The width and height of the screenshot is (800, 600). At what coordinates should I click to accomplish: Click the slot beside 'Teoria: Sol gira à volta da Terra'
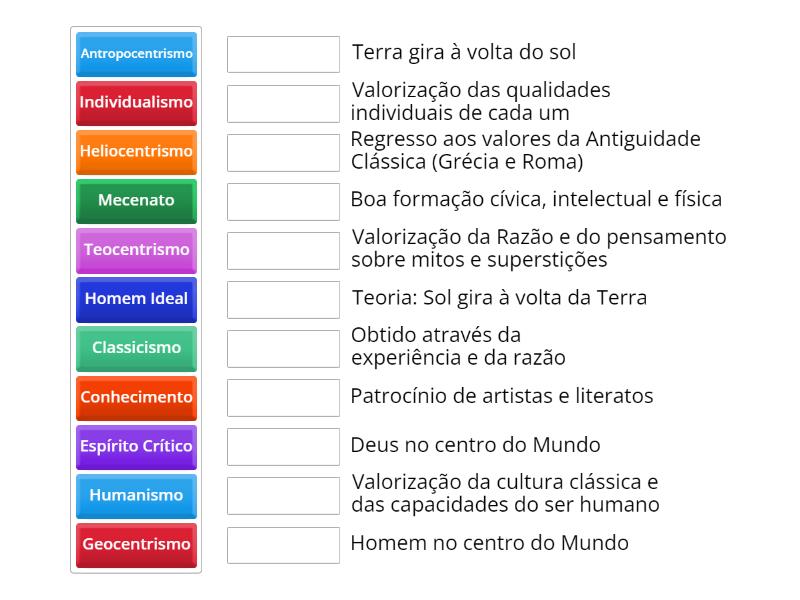pyautogui.click(x=283, y=299)
